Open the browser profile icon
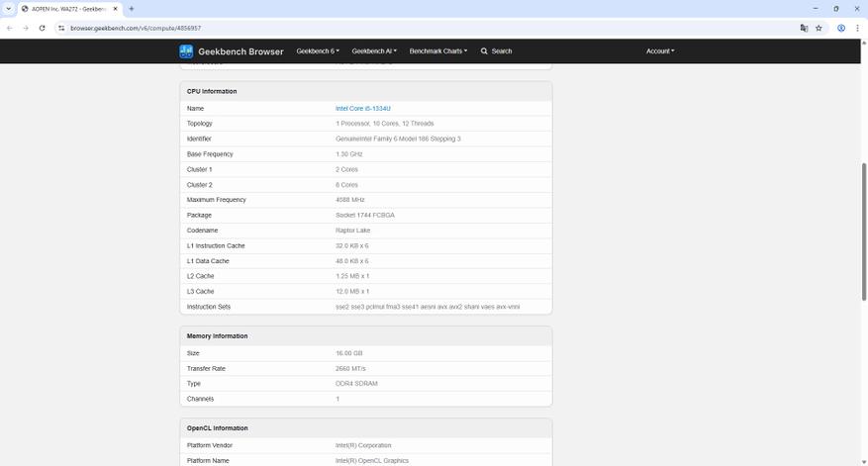The height and width of the screenshot is (466, 868). coord(841,29)
